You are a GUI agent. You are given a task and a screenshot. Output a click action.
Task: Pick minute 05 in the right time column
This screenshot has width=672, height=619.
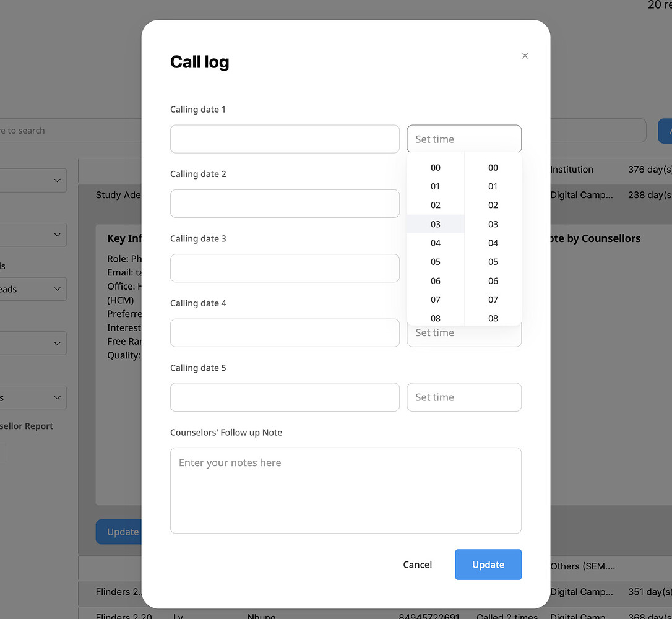click(493, 262)
